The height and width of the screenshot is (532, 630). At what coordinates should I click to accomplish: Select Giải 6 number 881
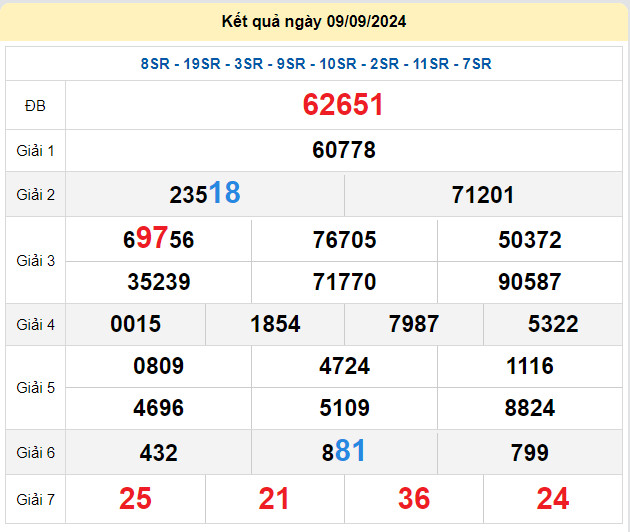(x=344, y=451)
